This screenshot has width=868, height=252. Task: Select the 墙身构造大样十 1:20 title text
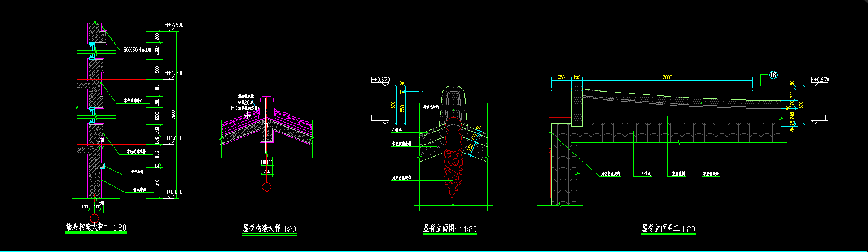(96, 228)
